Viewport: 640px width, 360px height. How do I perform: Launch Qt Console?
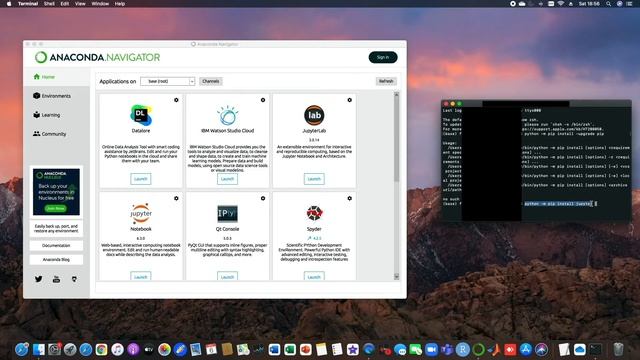(227, 276)
